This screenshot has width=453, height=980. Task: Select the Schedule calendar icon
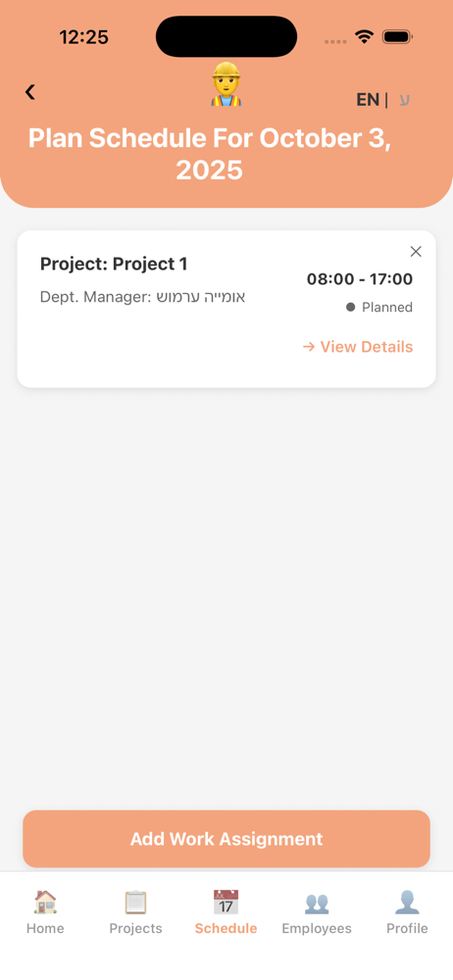point(226,903)
